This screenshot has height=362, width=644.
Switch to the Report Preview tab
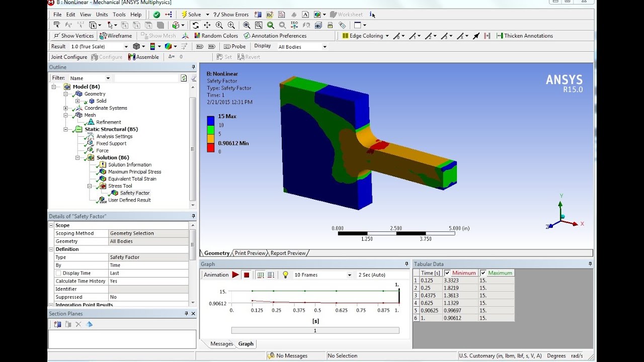[x=288, y=253]
